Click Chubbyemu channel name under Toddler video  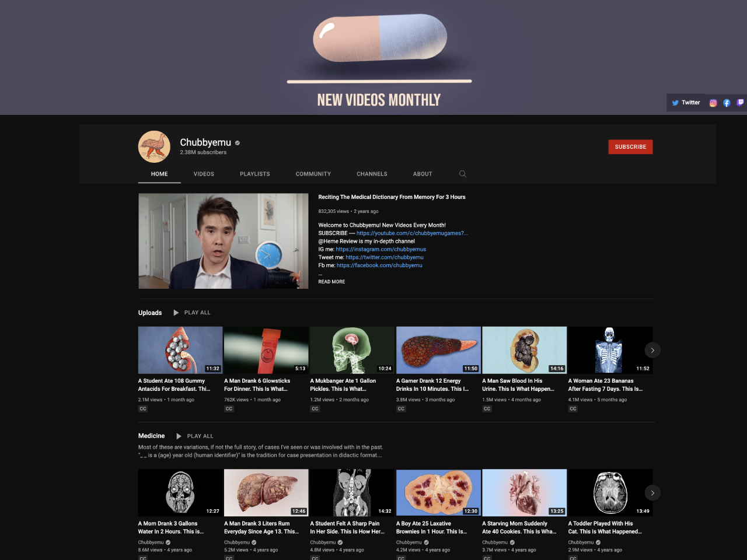click(x=581, y=542)
